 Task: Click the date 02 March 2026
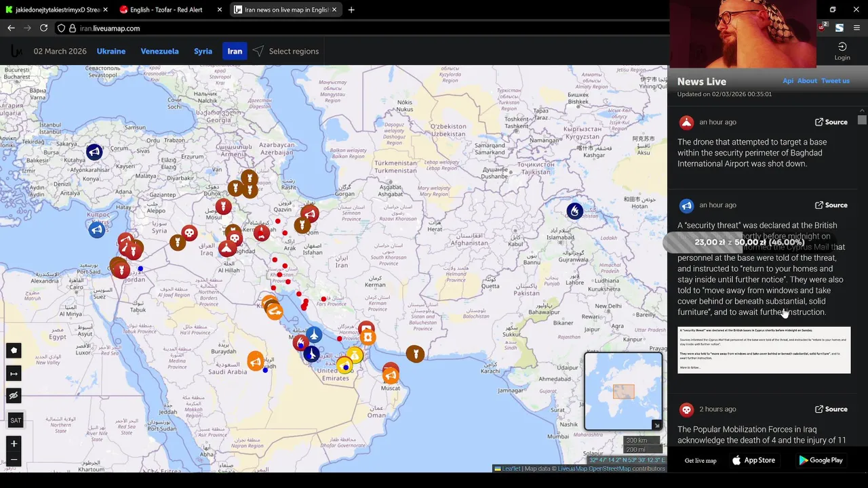click(x=60, y=52)
